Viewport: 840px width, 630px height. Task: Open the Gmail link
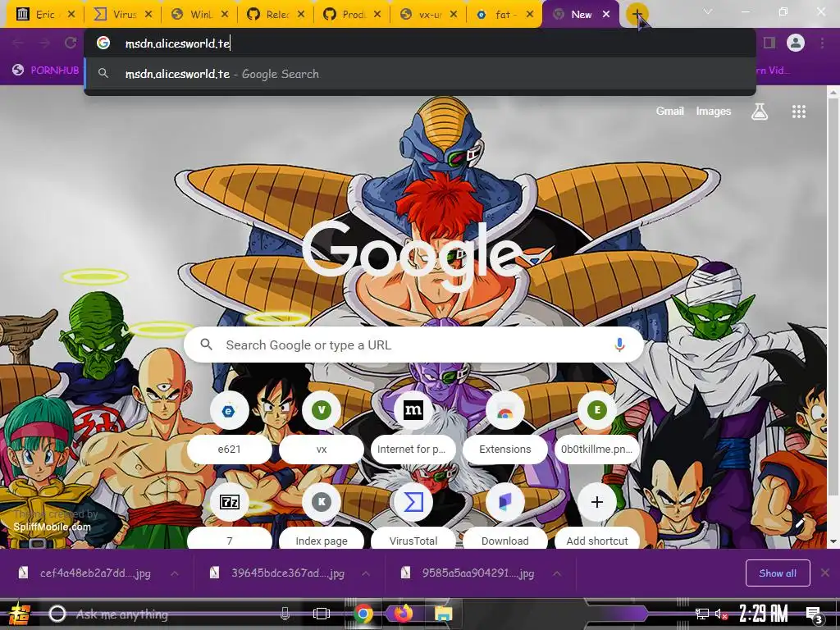[669, 112]
